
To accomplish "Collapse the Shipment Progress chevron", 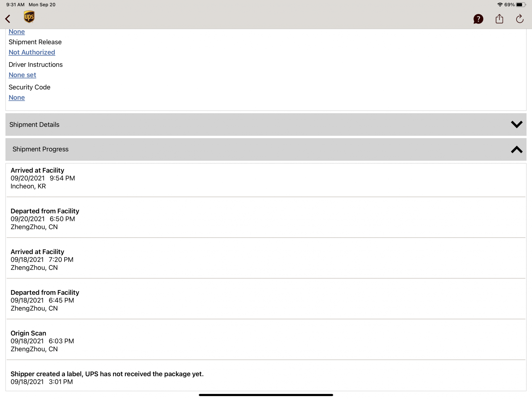I will point(517,149).
